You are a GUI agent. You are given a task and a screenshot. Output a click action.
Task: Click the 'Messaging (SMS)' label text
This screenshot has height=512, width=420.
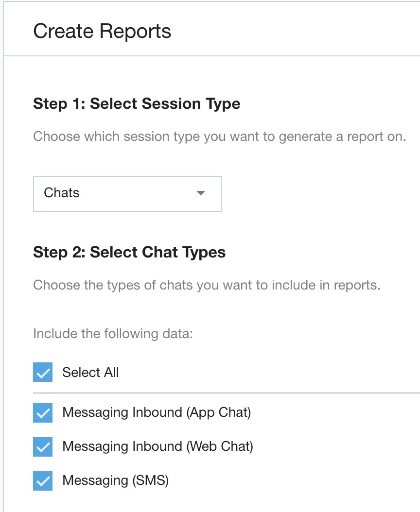[115, 481]
